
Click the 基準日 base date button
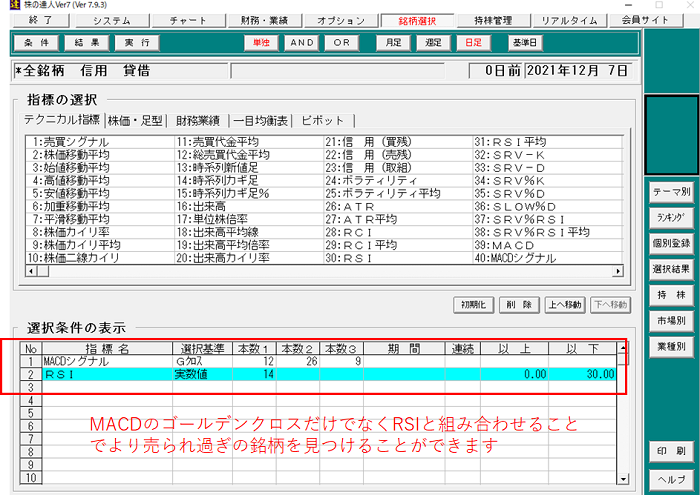(x=524, y=43)
